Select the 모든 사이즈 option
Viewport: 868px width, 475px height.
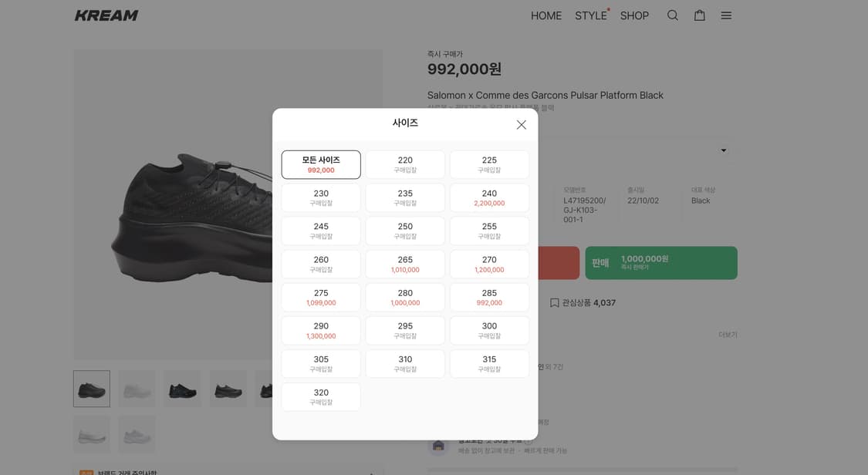coord(321,165)
